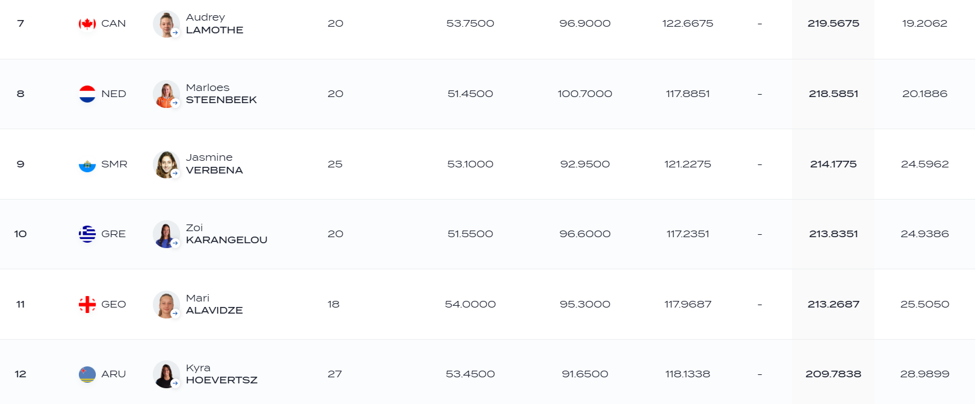Click the Aruba flag icon
Image resolution: width=980 pixels, height=404 pixels.
pos(87,374)
